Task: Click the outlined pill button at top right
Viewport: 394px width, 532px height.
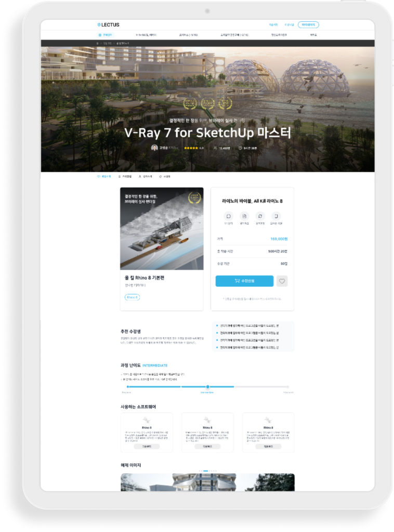Action: 308,25
